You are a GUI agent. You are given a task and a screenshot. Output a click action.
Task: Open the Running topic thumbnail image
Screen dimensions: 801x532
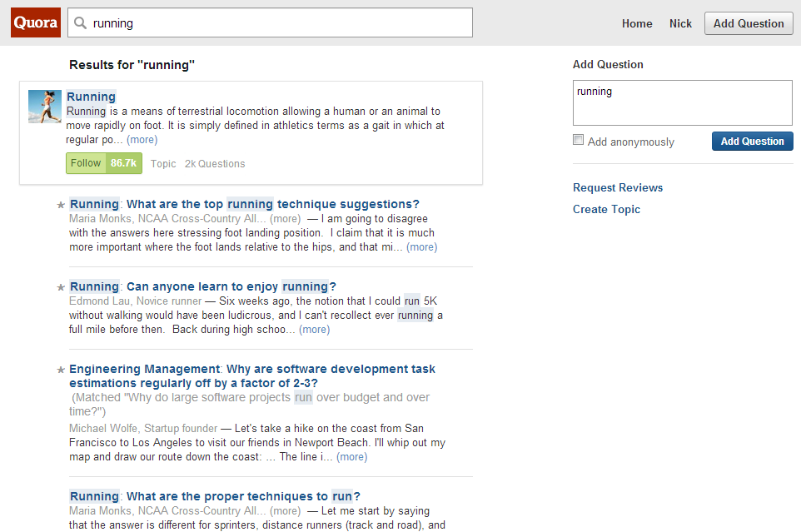45,107
